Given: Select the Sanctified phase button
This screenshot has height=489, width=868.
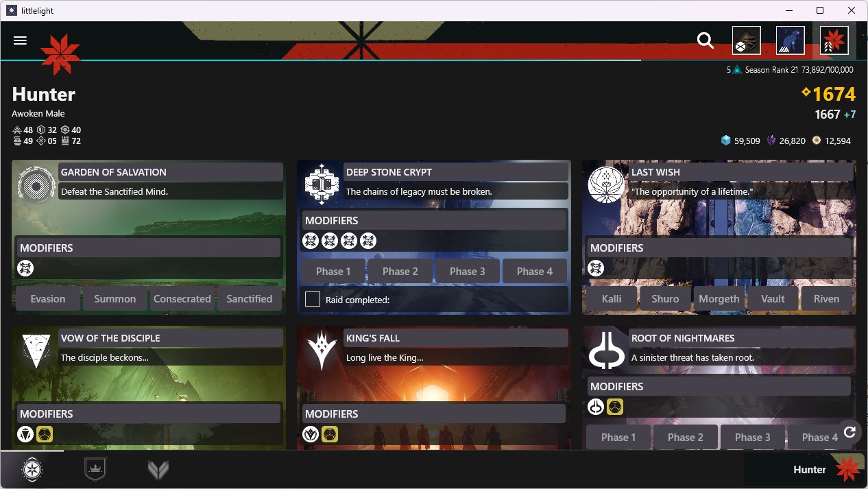Looking at the screenshot, I should pos(250,299).
